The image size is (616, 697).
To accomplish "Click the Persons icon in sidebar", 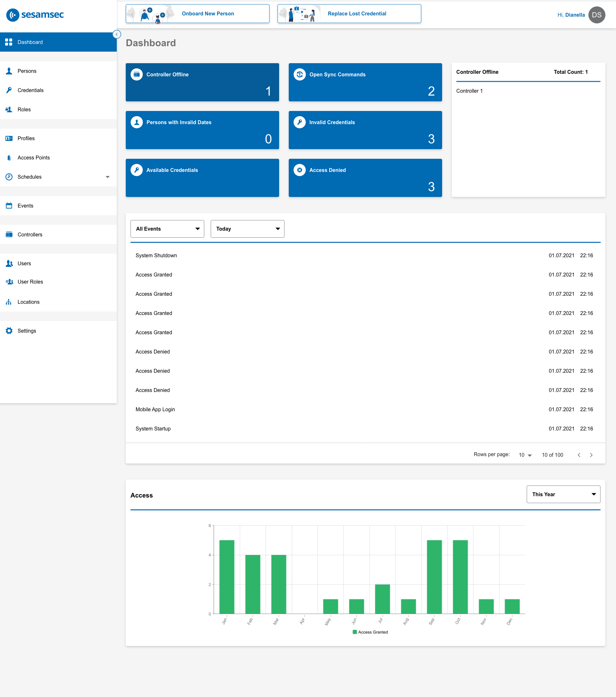I will click(x=9, y=71).
